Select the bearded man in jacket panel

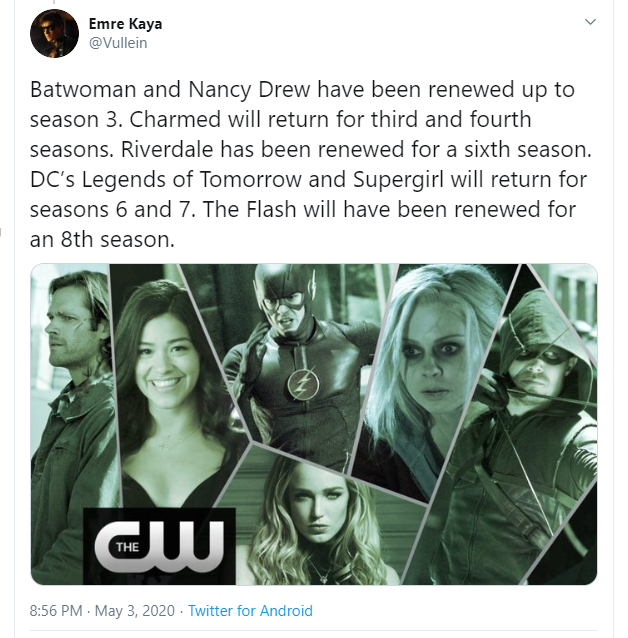coord(73,407)
